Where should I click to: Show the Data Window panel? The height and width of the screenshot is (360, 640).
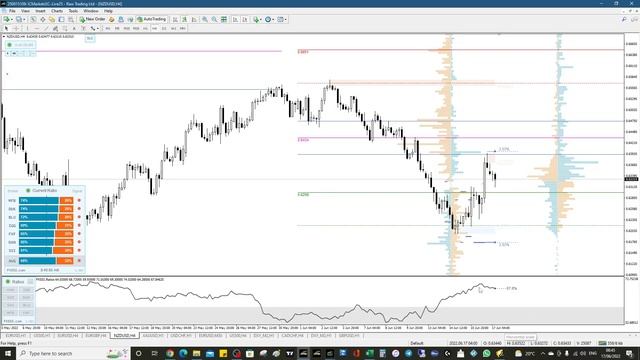tap(42, 19)
